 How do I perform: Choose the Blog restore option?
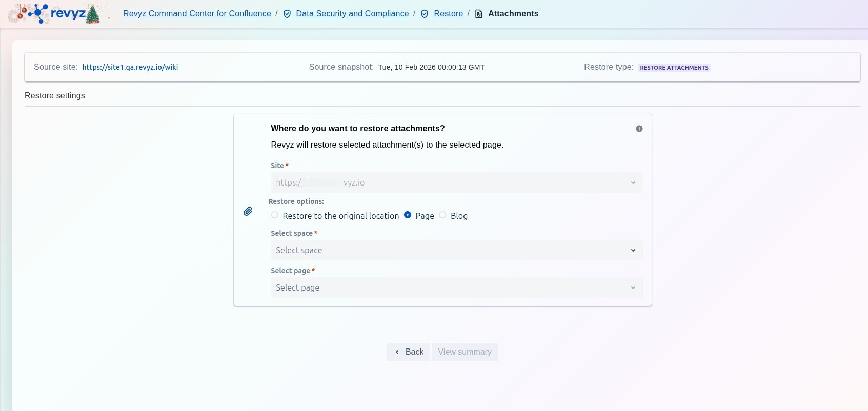(x=442, y=215)
